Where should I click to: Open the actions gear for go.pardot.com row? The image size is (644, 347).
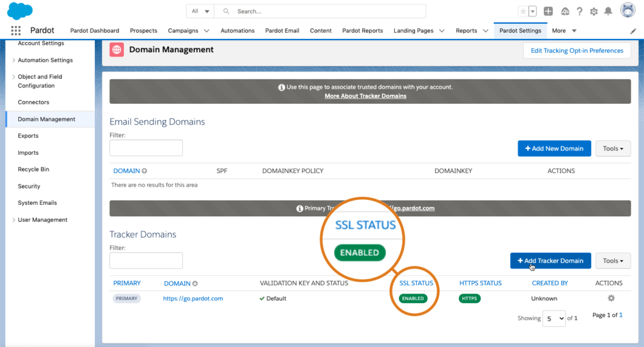tap(611, 298)
